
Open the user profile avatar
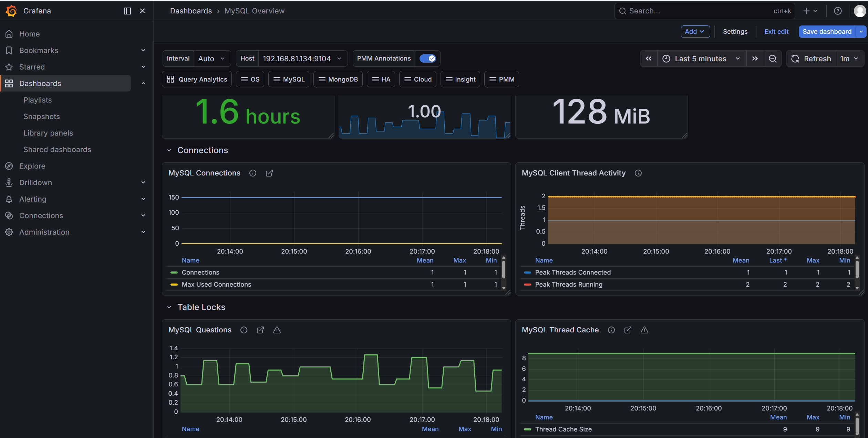coord(860,11)
